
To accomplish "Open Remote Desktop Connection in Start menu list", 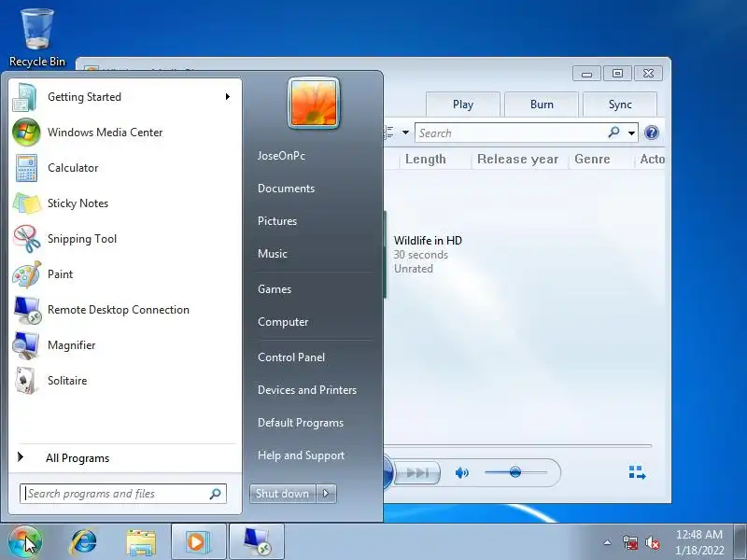I will click(125, 310).
